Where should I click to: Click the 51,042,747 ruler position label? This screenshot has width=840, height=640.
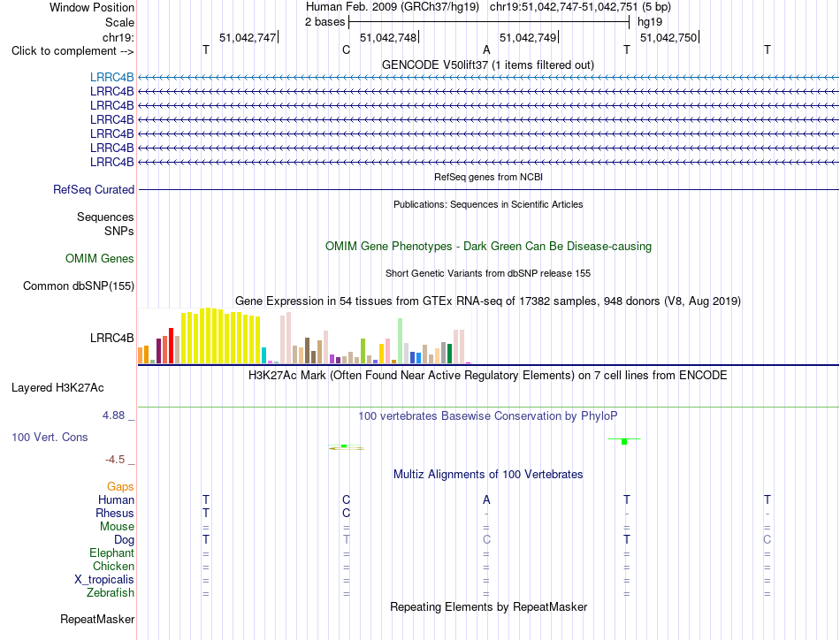[x=248, y=37]
